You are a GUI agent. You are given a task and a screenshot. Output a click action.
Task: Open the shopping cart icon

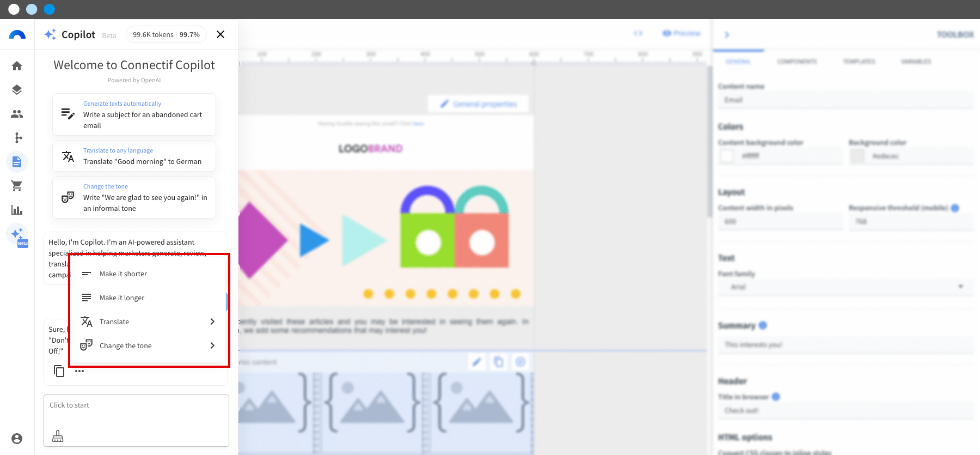click(x=17, y=186)
